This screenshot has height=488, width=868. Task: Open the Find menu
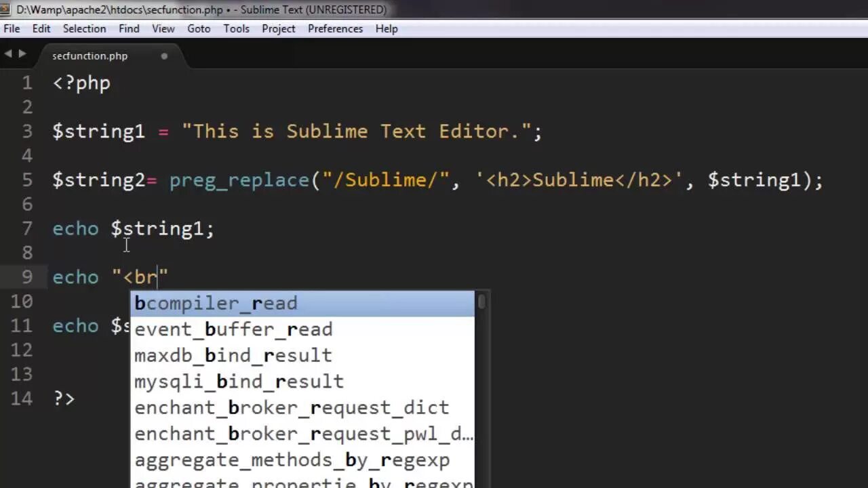129,28
